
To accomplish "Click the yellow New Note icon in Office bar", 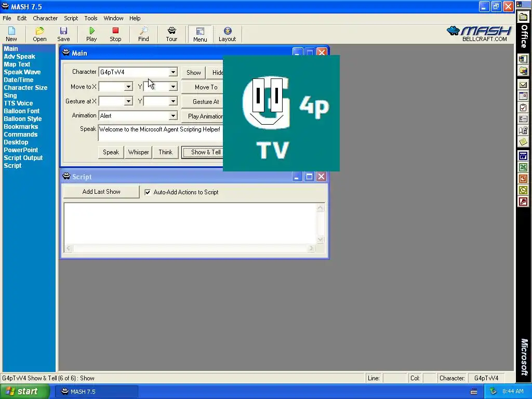I will 523,142.
